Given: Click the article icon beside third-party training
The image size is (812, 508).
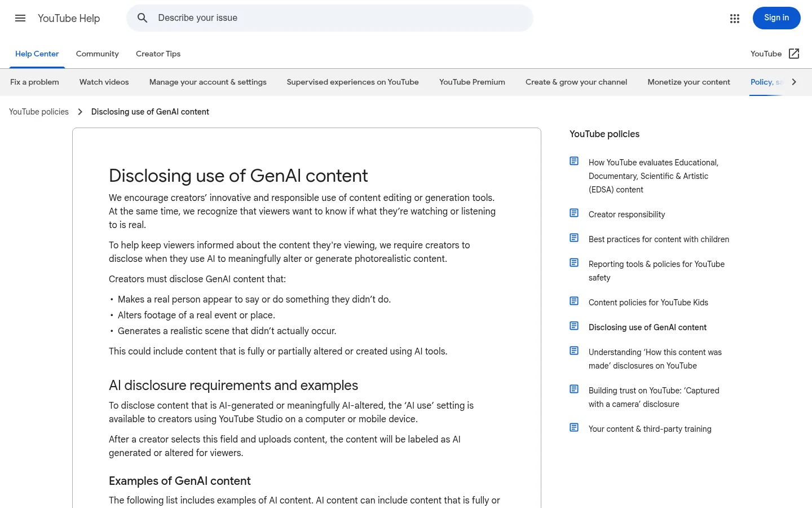Looking at the screenshot, I should tap(574, 428).
